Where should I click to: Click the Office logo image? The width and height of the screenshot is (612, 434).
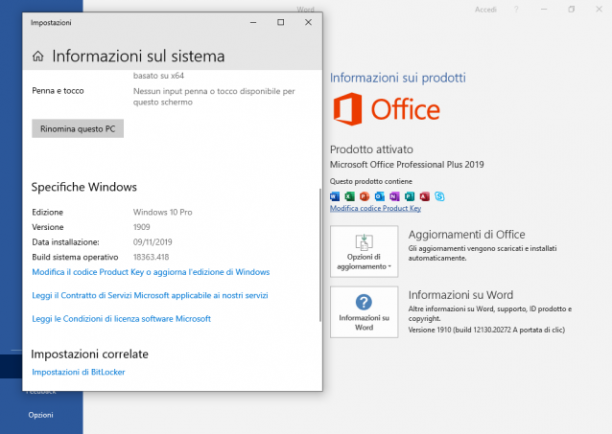pos(386,109)
